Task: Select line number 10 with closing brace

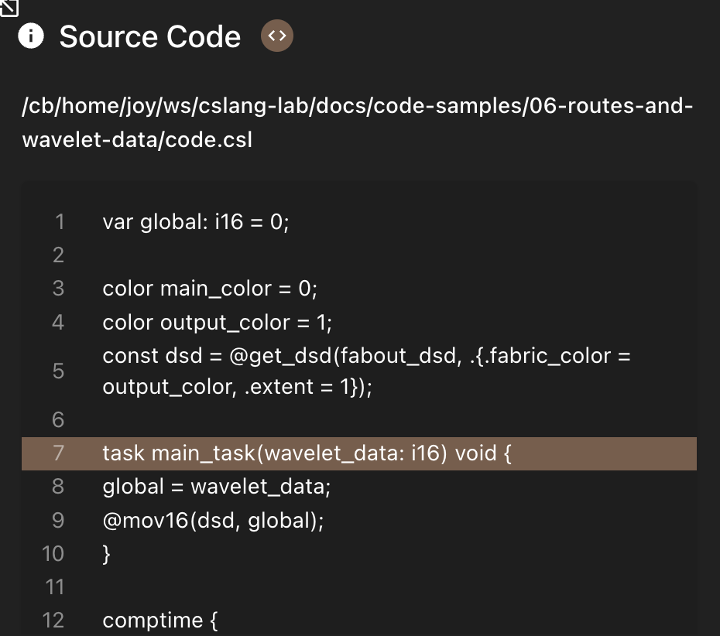Action: tap(53, 554)
